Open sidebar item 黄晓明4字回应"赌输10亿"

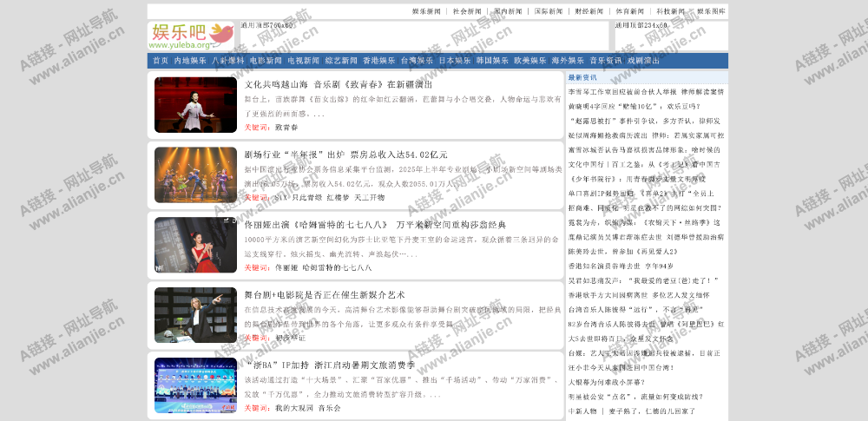[635, 107]
